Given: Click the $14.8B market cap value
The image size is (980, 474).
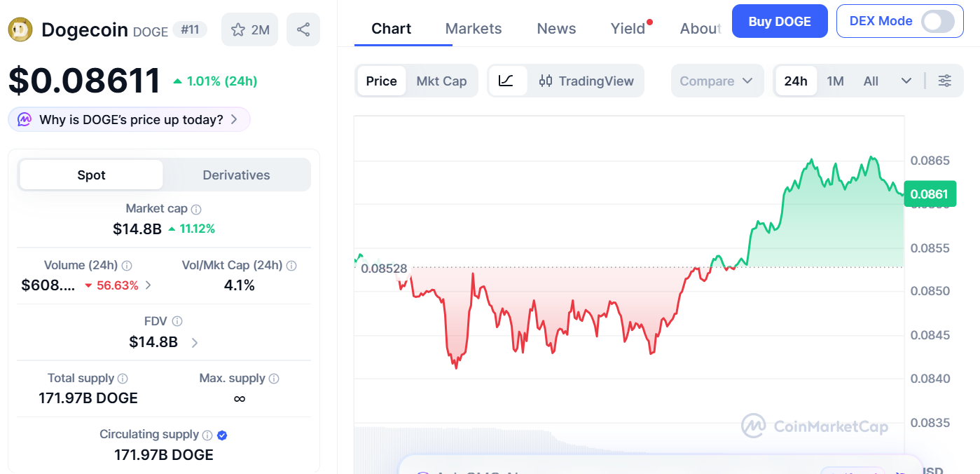Looking at the screenshot, I should 137,229.
